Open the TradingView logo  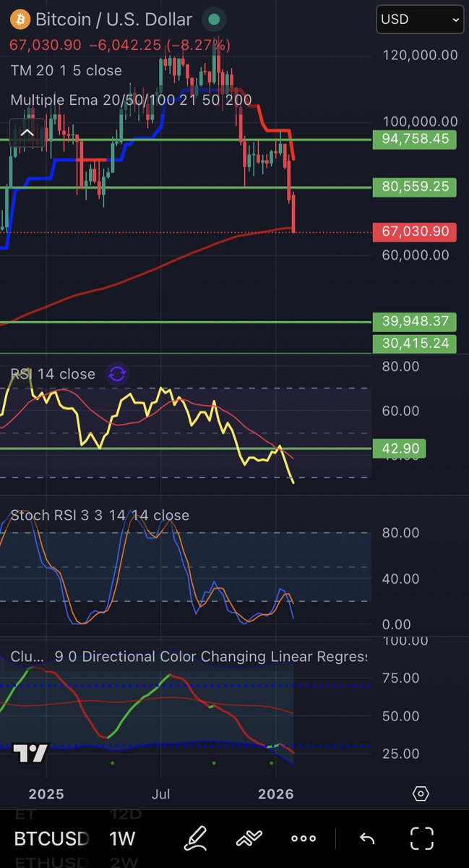[x=31, y=754]
